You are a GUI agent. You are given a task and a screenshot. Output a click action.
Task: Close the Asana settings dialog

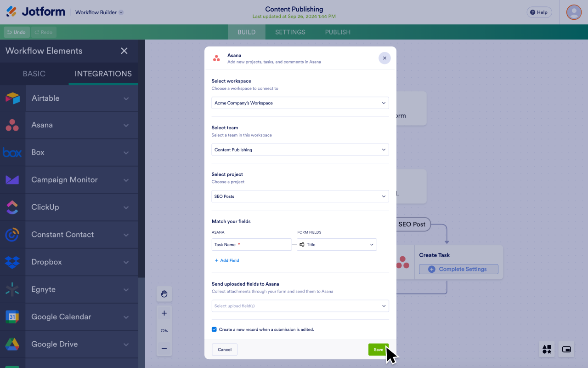(x=384, y=58)
